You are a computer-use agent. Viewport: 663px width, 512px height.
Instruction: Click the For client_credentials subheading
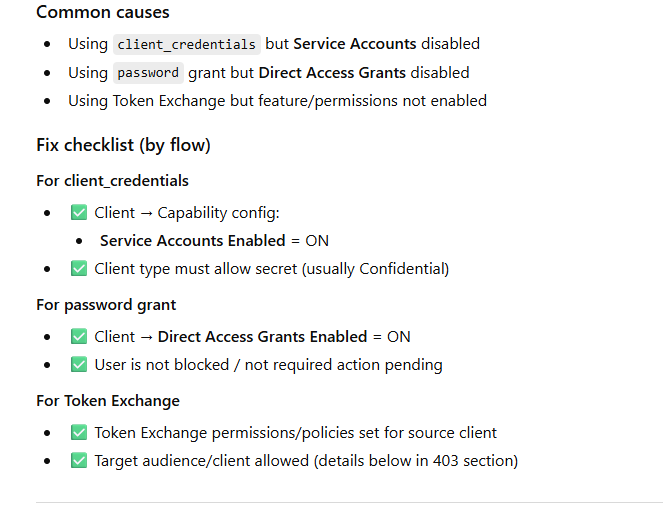click(x=112, y=181)
